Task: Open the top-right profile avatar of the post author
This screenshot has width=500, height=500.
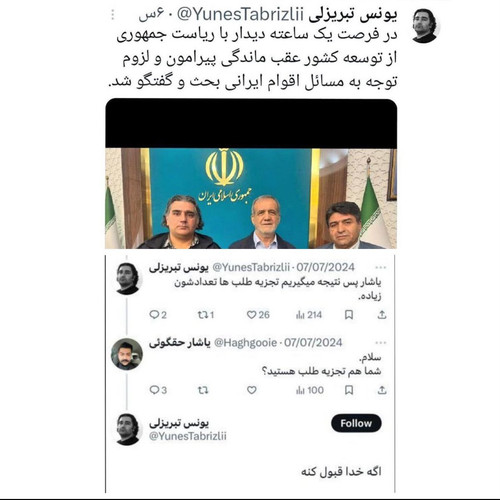Action: (425, 26)
